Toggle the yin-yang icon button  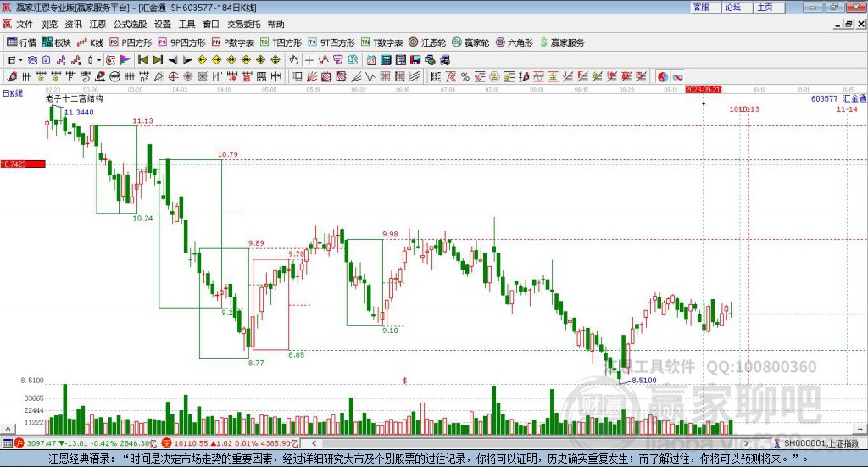(x=663, y=76)
